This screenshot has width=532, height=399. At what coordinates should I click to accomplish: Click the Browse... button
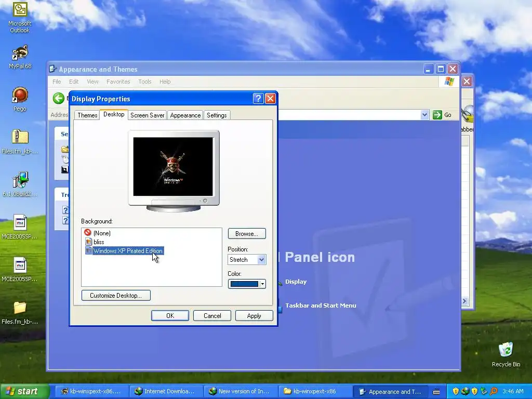[x=247, y=233]
